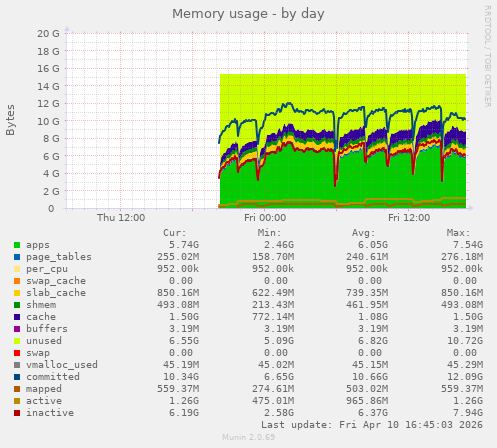Click the 'Last update' timestamp line
This screenshot has width=497, height=448.
point(372,425)
